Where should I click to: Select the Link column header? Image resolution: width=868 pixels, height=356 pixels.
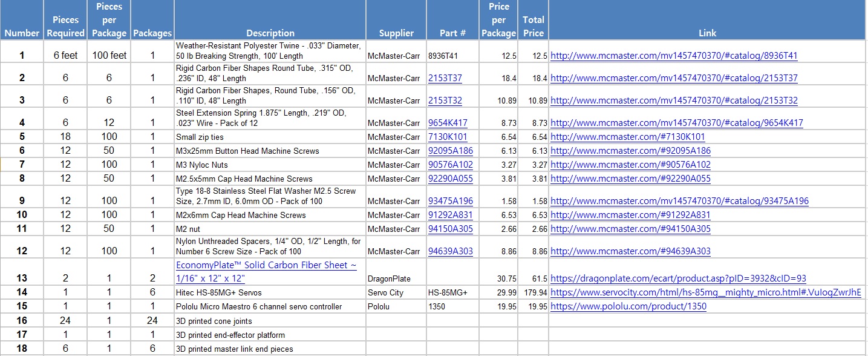coord(707,20)
